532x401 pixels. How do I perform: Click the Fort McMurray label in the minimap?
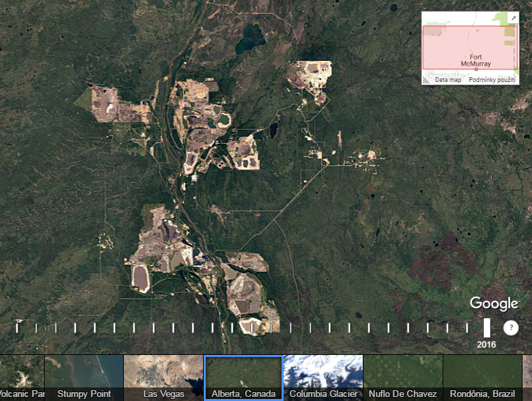pyautogui.click(x=476, y=60)
